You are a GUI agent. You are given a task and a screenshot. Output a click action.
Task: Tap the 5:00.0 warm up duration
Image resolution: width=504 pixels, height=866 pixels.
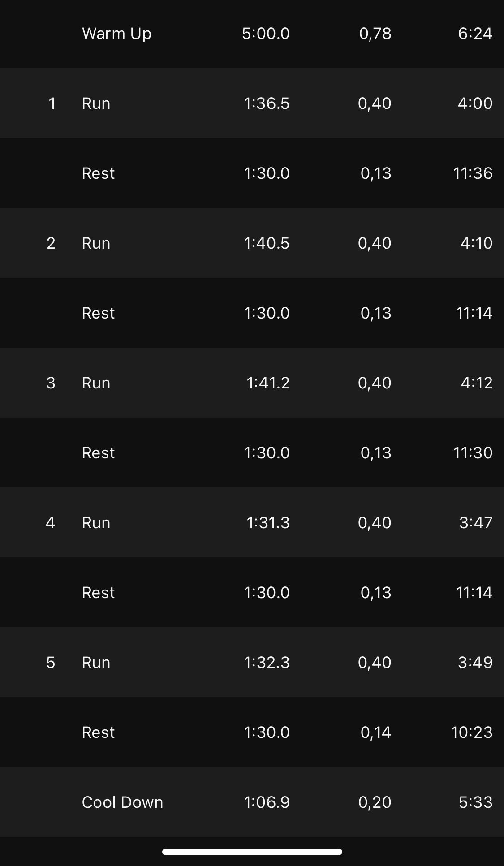[266, 34]
